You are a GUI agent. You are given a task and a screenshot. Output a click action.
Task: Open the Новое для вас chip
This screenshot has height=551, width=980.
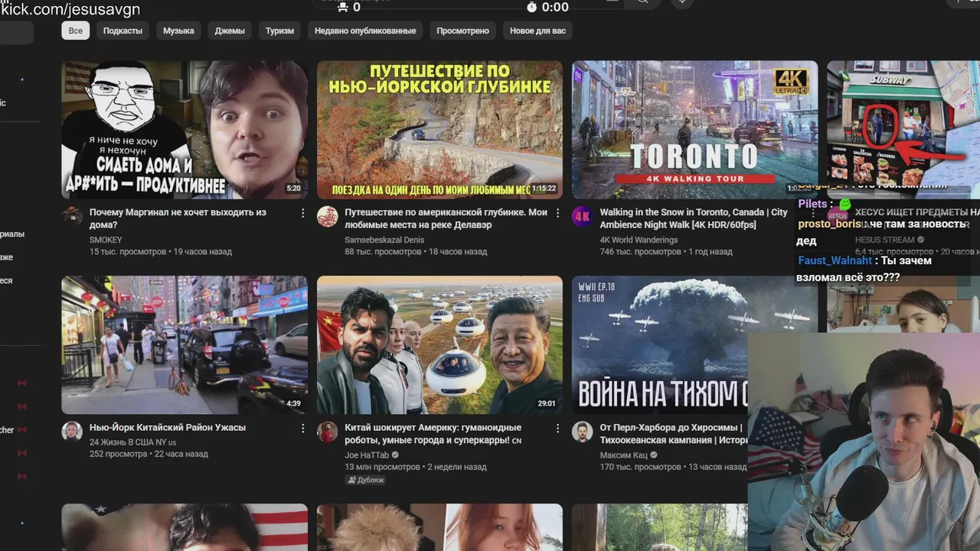pos(537,31)
